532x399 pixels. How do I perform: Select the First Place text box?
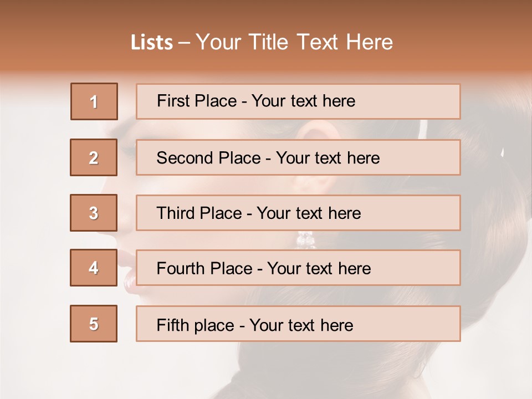tap(298, 101)
